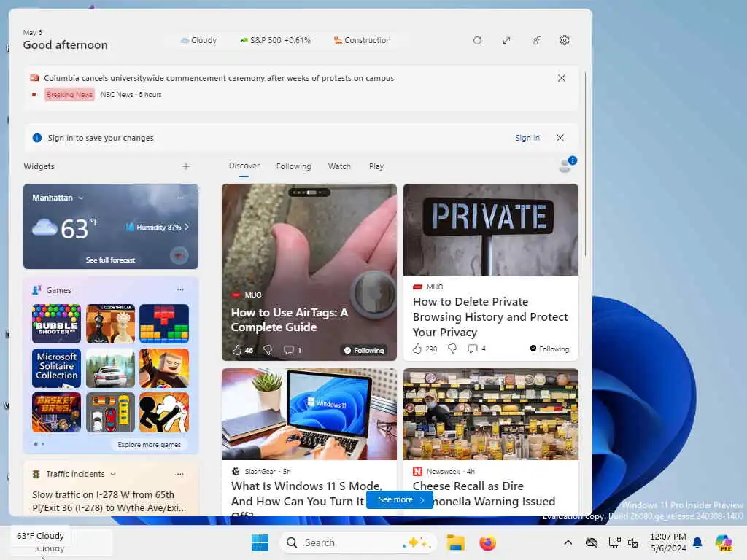Click See full forecast link
Screen dimensions: 747x560
coord(111,260)
